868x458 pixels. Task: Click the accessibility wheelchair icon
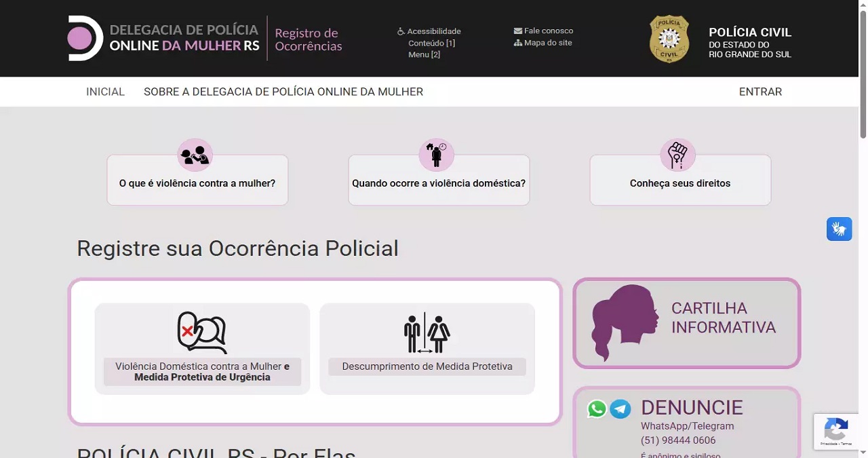click(x=400, y=31)
